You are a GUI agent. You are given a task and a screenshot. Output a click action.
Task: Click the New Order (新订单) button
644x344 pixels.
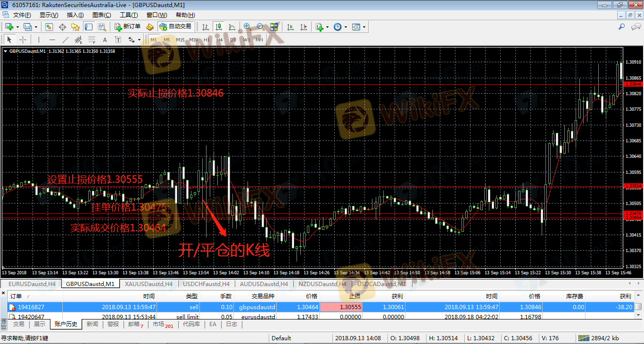point(127,27)
